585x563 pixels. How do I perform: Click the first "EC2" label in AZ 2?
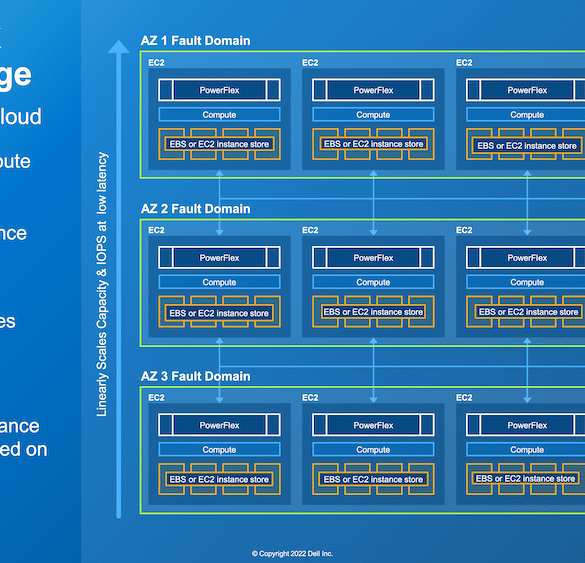(x=156, y=230)
